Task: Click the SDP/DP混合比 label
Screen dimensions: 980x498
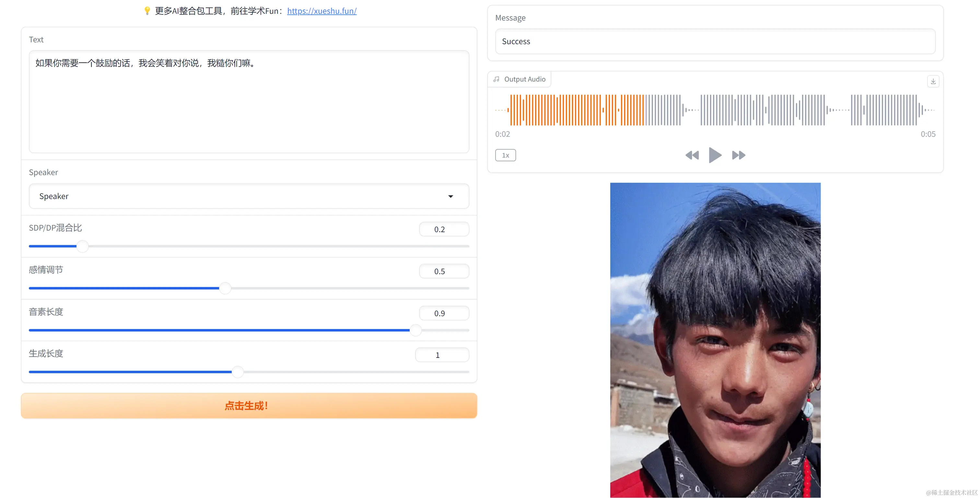Action: pos(55,228)
